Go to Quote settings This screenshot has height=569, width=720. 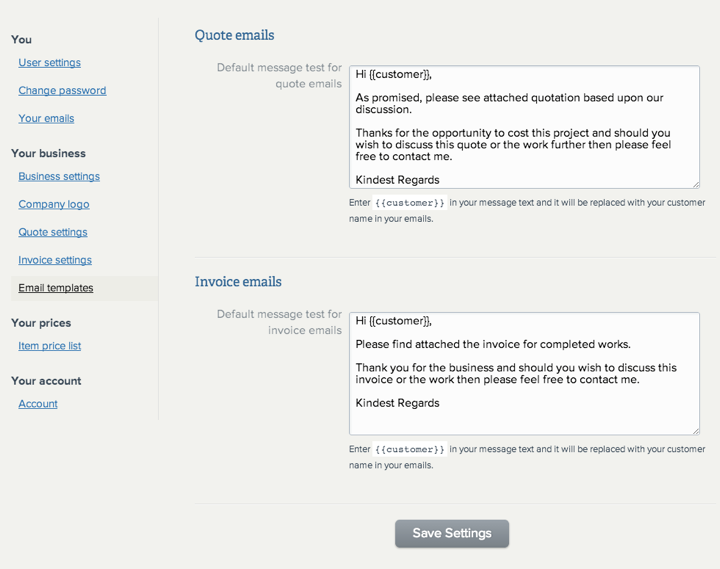53,232
